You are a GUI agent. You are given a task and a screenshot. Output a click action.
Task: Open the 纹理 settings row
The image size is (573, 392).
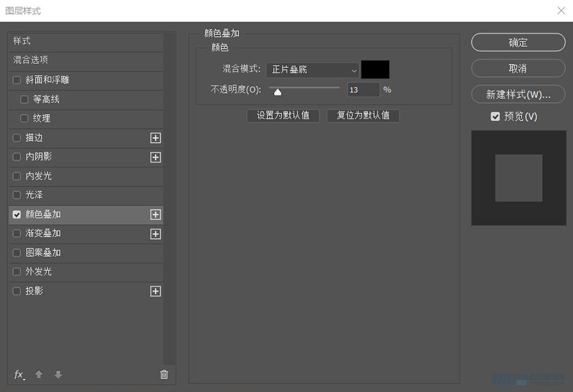[x=86, y=118]
